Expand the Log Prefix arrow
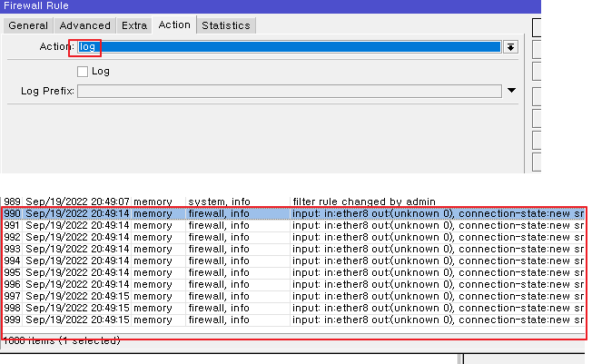Image resolution: width=592 pixels, height=364 pixels. (x=511, y=91)
